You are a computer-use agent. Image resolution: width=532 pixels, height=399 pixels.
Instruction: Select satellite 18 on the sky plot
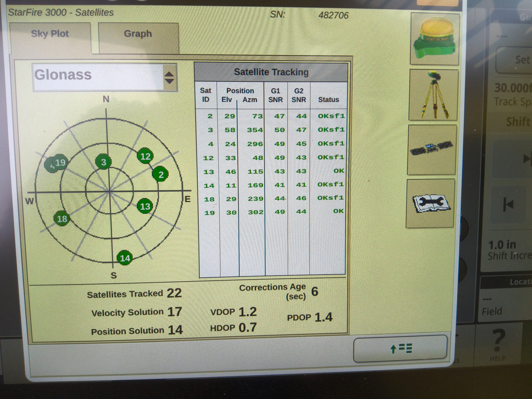click(x=61, y=219)
